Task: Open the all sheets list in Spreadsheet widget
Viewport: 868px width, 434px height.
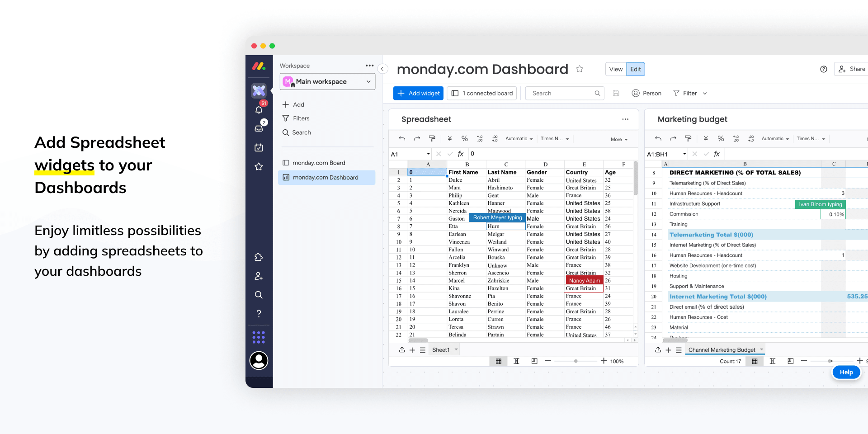Action: tap(423, 350)
